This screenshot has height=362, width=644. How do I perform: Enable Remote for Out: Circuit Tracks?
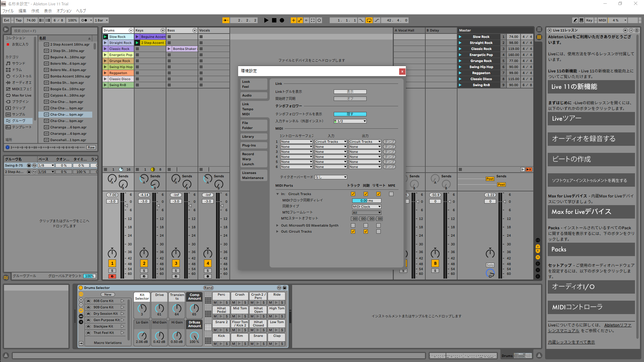378,232
